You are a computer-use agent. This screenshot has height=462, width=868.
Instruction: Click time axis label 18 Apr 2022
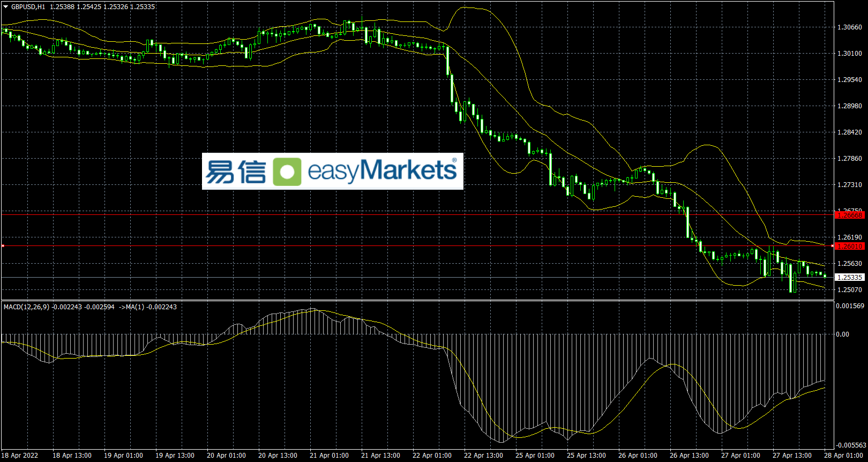20,456
